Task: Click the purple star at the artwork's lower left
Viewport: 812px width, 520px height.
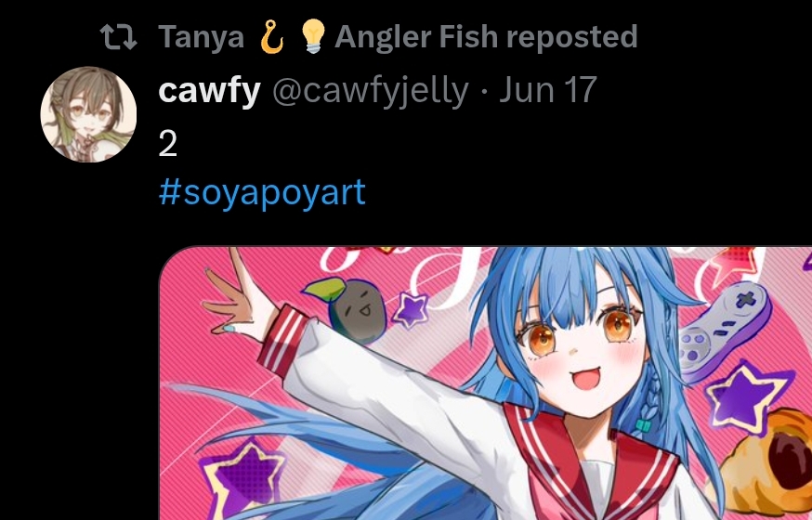Action: [244, 477]
